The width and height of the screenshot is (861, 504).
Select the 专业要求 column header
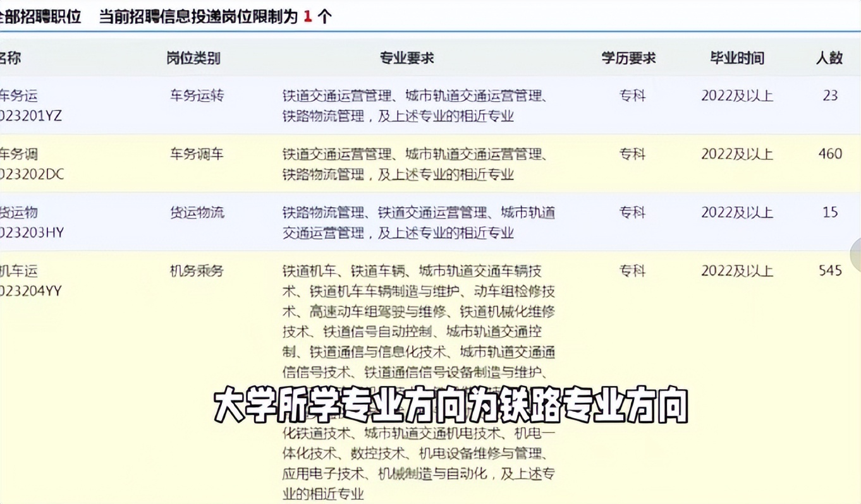[408, 58]
